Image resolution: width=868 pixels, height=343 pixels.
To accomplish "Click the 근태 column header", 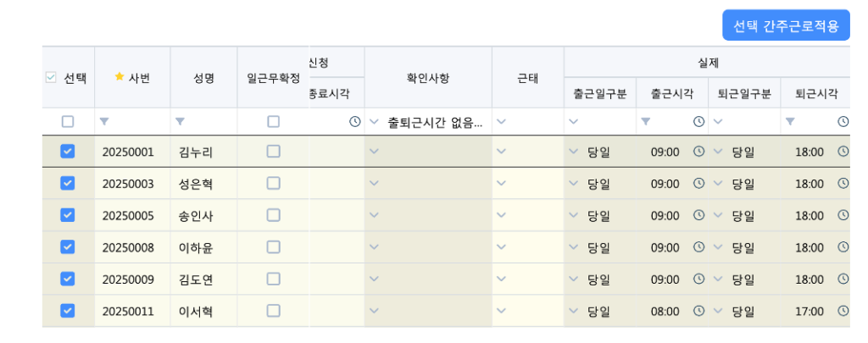I will pyautogui.click(x=527, y=78).
